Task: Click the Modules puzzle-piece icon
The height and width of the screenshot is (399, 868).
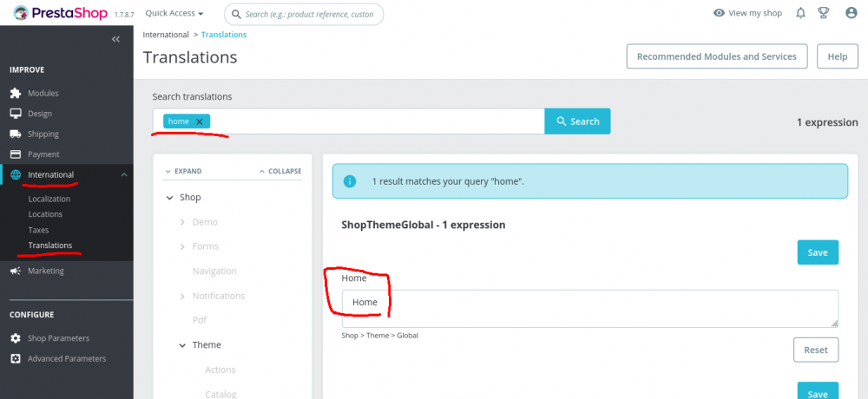Action: [16, 93]
